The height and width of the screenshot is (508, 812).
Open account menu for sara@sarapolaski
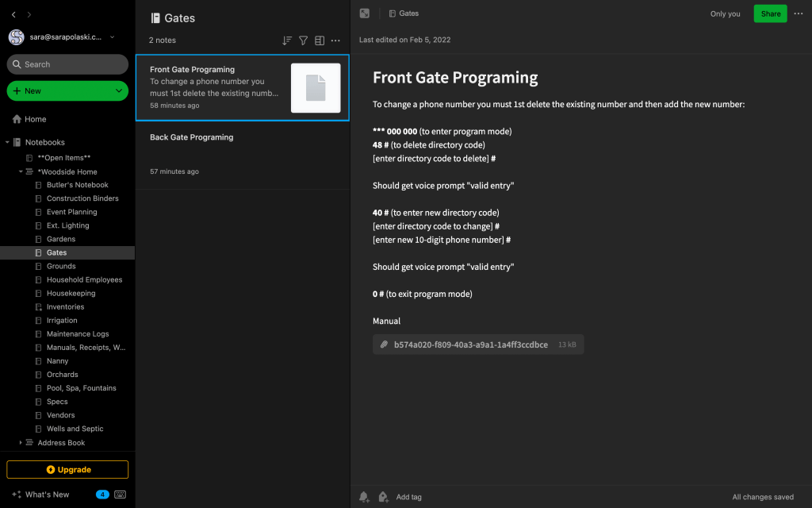pyautogui.click(x=112, y=37)
